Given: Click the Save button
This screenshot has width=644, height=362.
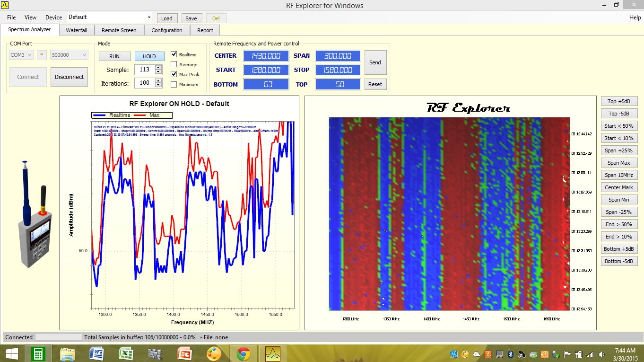Looking at the screenshot, I should coord(191,18).
